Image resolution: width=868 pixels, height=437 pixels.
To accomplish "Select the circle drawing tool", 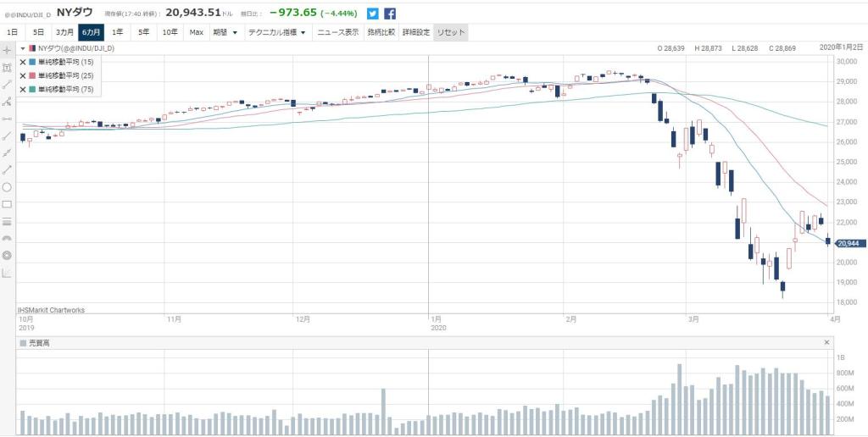I will tap(7, 187).
